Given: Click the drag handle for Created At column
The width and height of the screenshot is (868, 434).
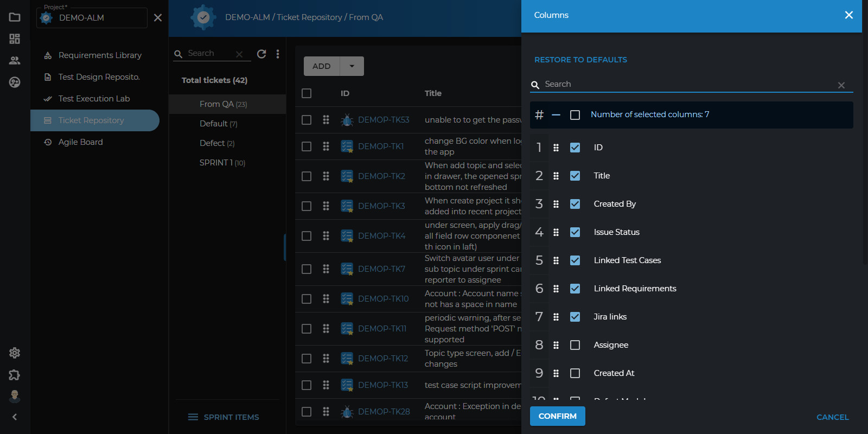Looking at the screenshot, I should [x=556, y=373].
